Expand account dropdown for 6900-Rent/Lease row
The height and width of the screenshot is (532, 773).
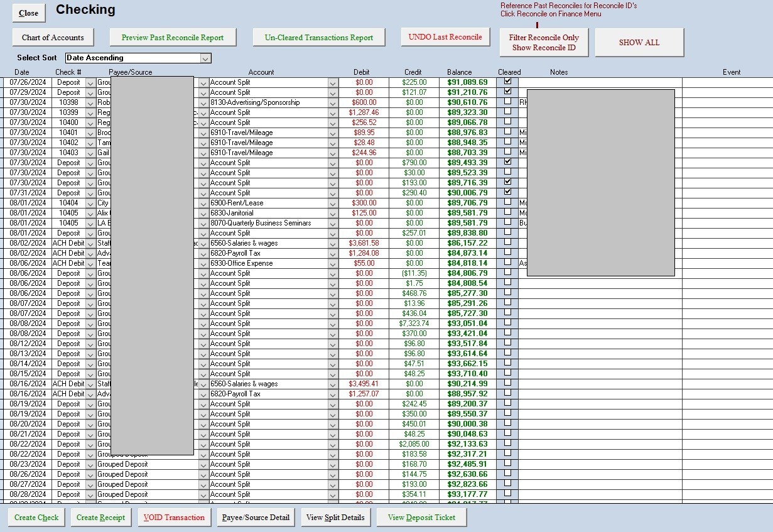tap(333, 203)
